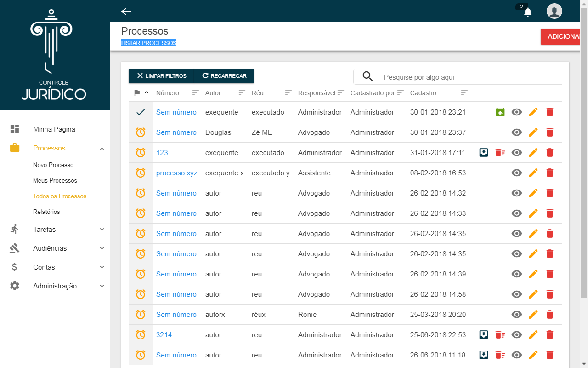Click green unarchive icon in first row
This screenshot has width=588, height=368.
pyautogui.click(x=500, y=112)
